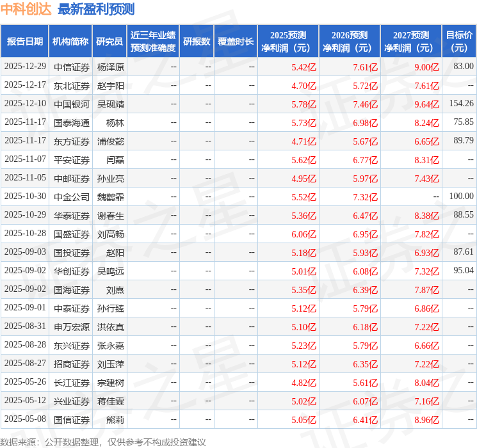Select institution 中国银河
The width and height of the screenshot is (477, 448).
72,104
